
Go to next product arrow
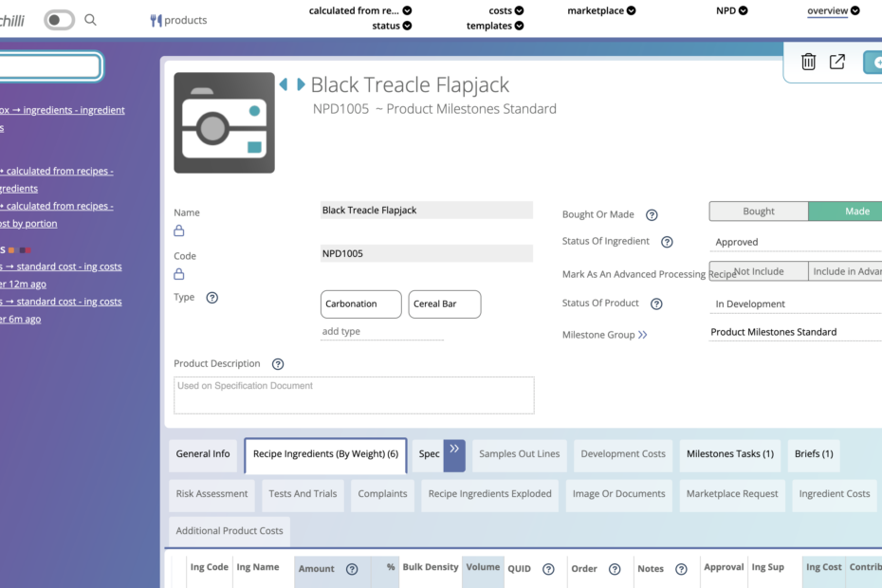pyautogui.click(x=301, y=84)
